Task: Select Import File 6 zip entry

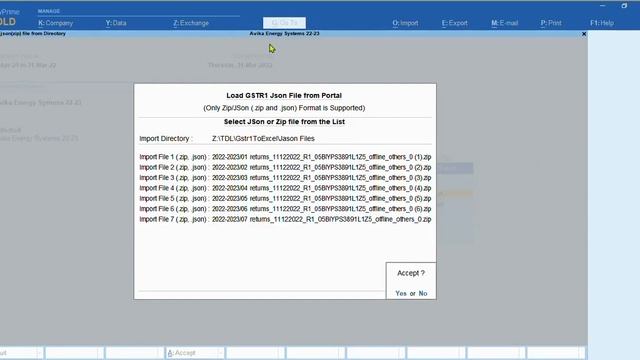Action: pos(322,209)
